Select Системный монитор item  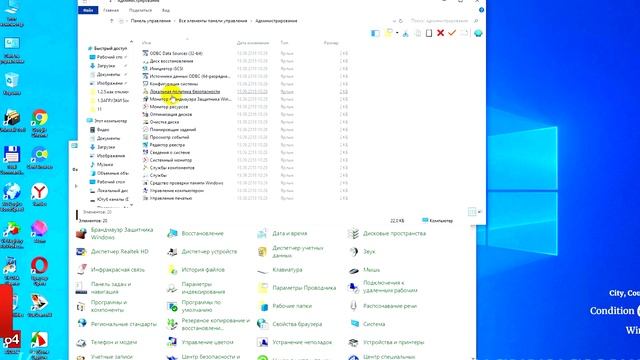tap(171, 160)
